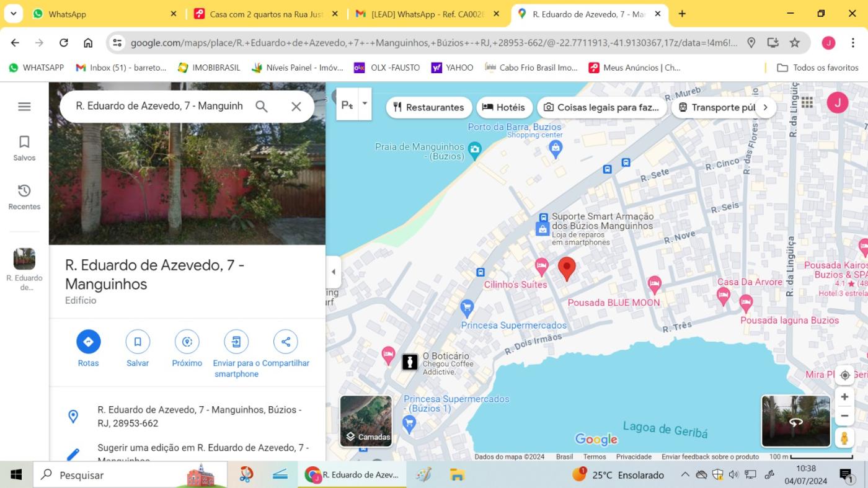Open the tab search dropdown arrow
The height and width of the screenshot is (488, 868).
[x=12, y=14]
